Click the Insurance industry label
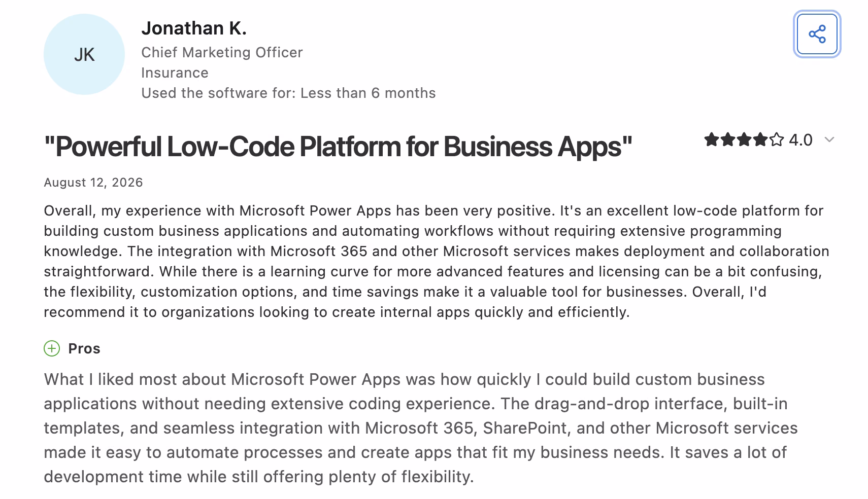The width and height of the screenshot is (868, 499). pyautogui.click(x=175, y=73)
